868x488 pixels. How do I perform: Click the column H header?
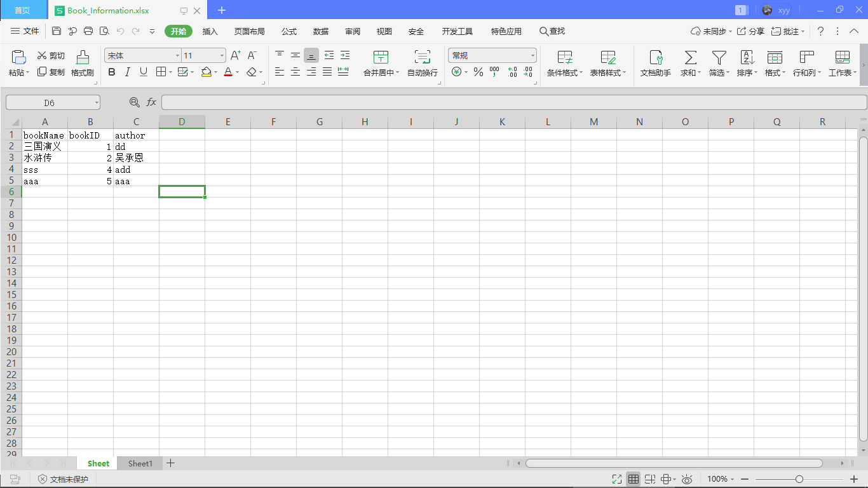coord(365,121)
